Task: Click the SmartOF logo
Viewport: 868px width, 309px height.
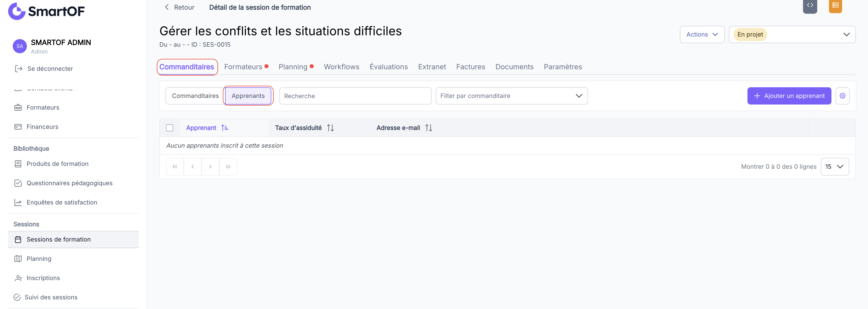Action: [46, 11]
